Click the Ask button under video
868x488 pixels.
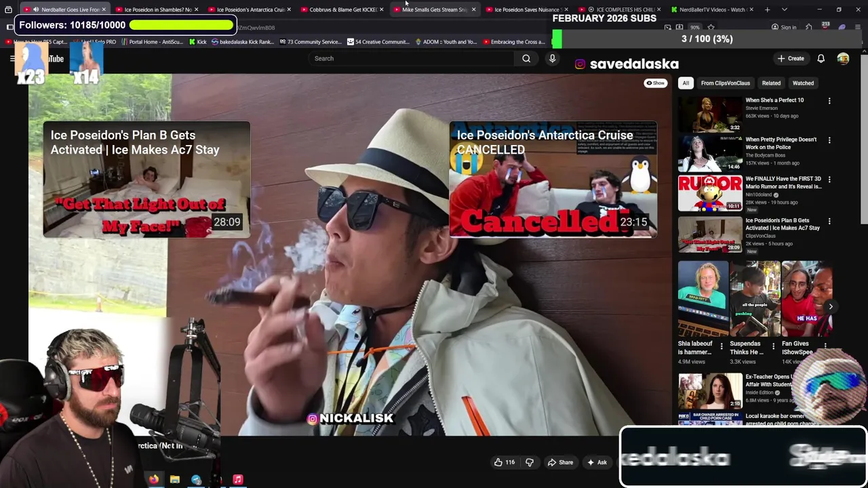coord(597,462)
